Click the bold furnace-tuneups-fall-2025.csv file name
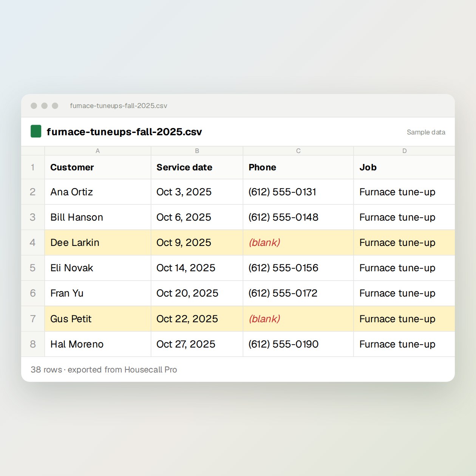 124,132
